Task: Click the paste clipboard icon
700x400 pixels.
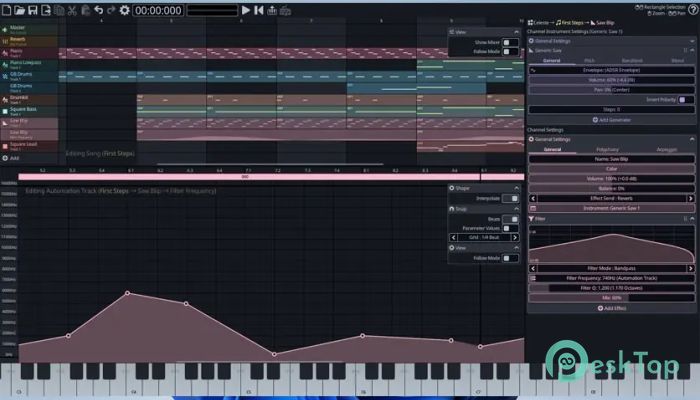Action: 85,10
